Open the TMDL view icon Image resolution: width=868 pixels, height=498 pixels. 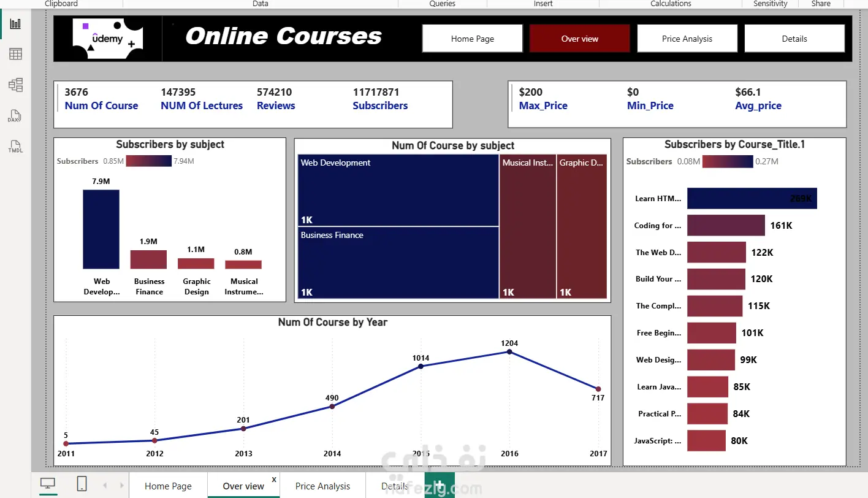[x=15, y=147]
